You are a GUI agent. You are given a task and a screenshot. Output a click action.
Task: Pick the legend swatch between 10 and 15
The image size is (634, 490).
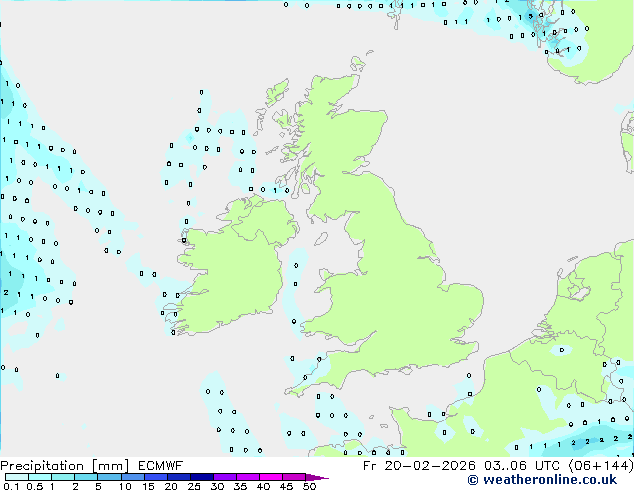[132, 477]
